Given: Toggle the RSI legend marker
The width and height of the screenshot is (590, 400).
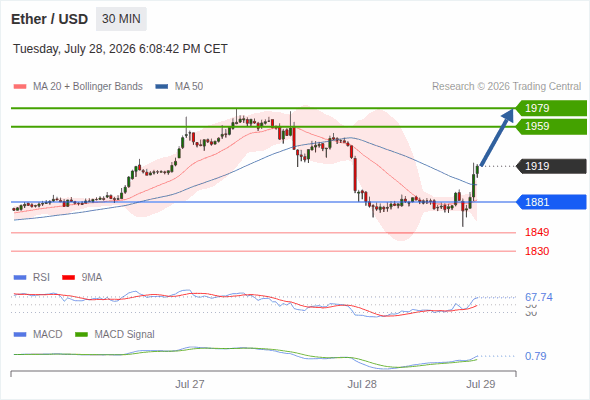Looking at the screenshot, I should coord(20,278).
